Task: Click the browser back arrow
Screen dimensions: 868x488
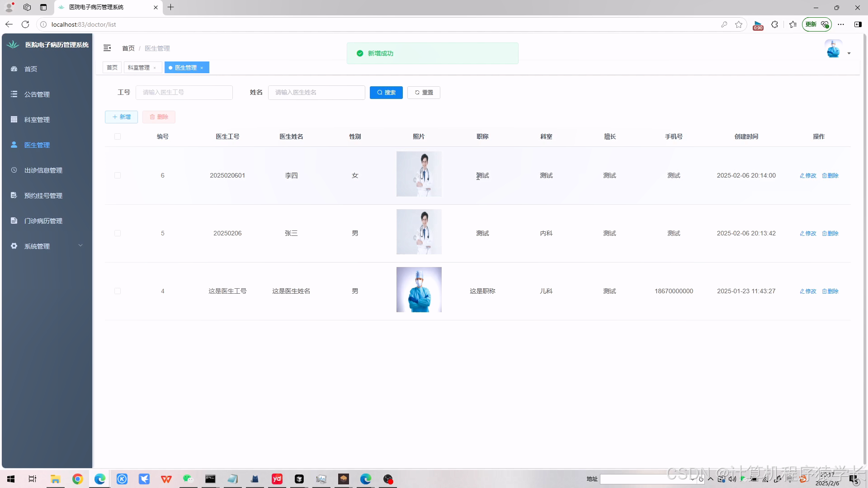Action: [9, 24]
